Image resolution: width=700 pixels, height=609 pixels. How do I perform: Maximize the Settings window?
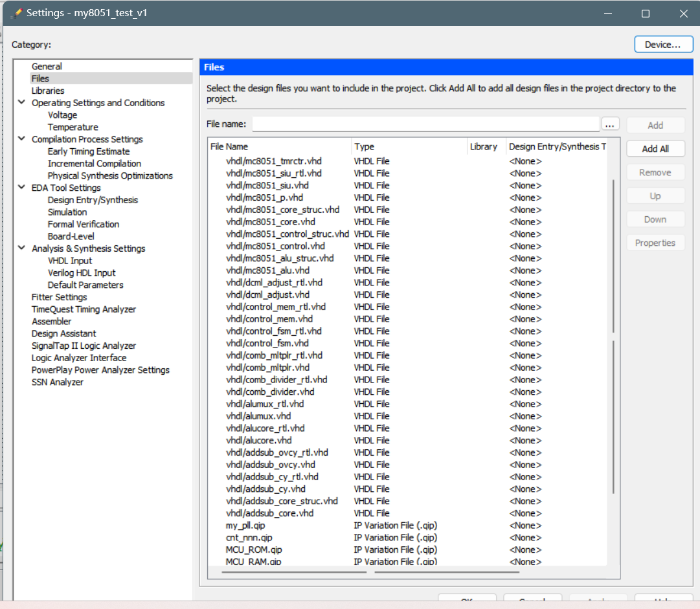(646, 14)
